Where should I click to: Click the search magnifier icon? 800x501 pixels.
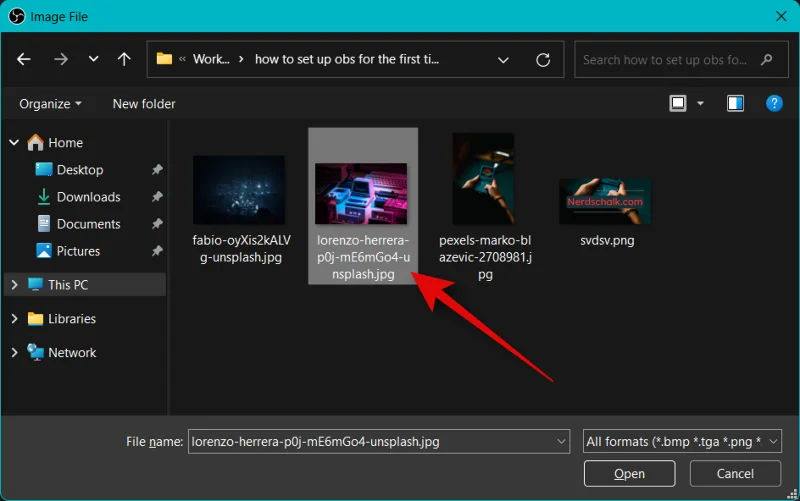766,60
